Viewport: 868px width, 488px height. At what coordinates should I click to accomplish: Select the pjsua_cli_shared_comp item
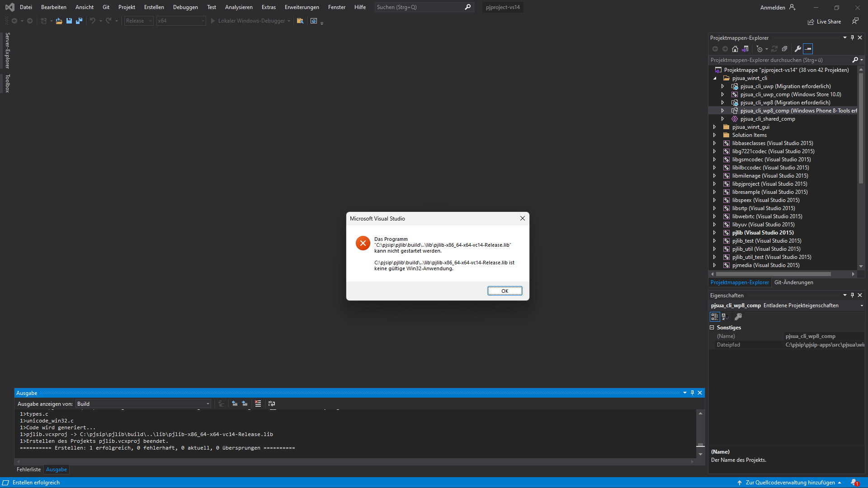pyautogui.click(x=768, y=119)
